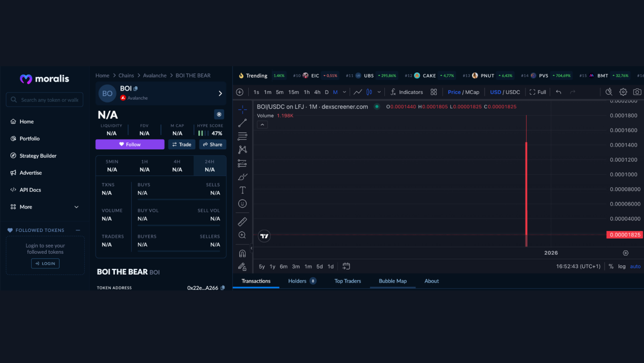Select the crosshair cursor tool

[x=243, y=109]
